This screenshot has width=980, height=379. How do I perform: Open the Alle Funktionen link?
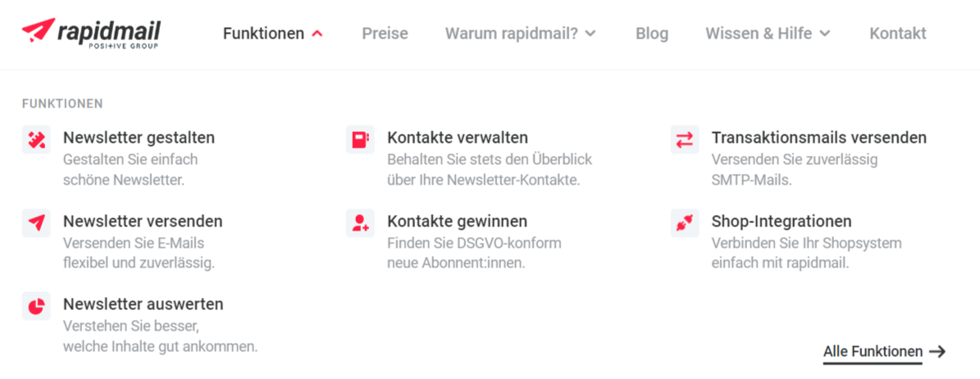(873, 351)
